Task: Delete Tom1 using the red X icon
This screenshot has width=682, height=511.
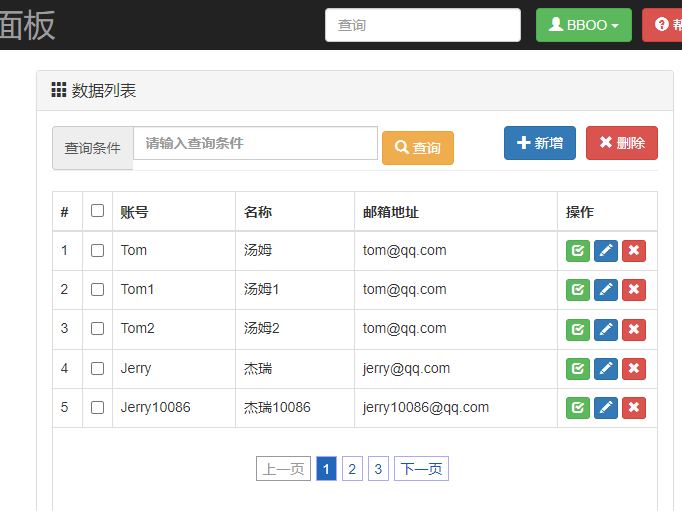Action: tap(634, 290)
